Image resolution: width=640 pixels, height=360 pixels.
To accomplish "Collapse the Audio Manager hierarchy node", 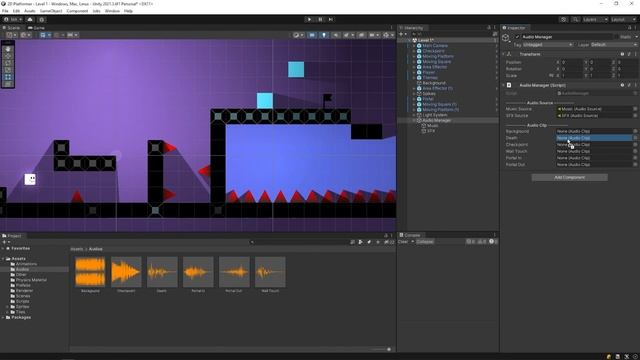I will [413, 120].
